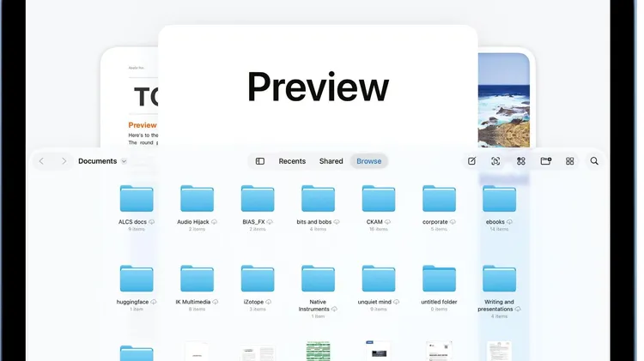Open the grid view options icon

point(569,161)
